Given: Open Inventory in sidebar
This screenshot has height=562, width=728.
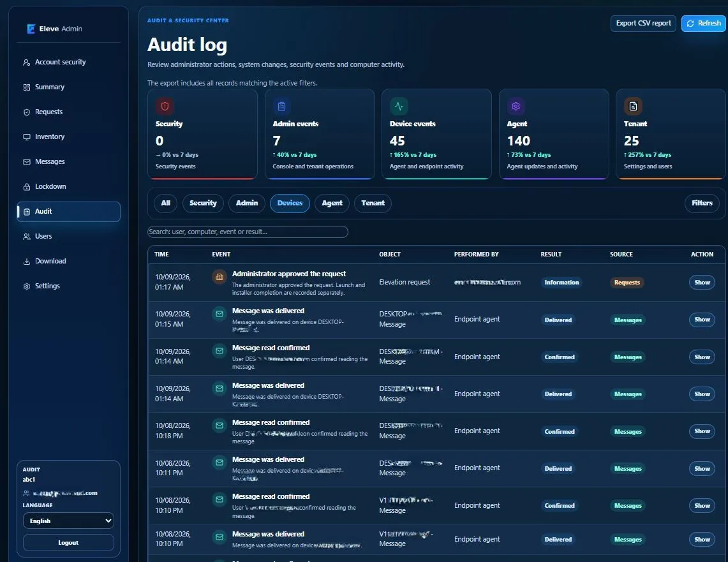Looking at the screenshot, I should point(68,137).
